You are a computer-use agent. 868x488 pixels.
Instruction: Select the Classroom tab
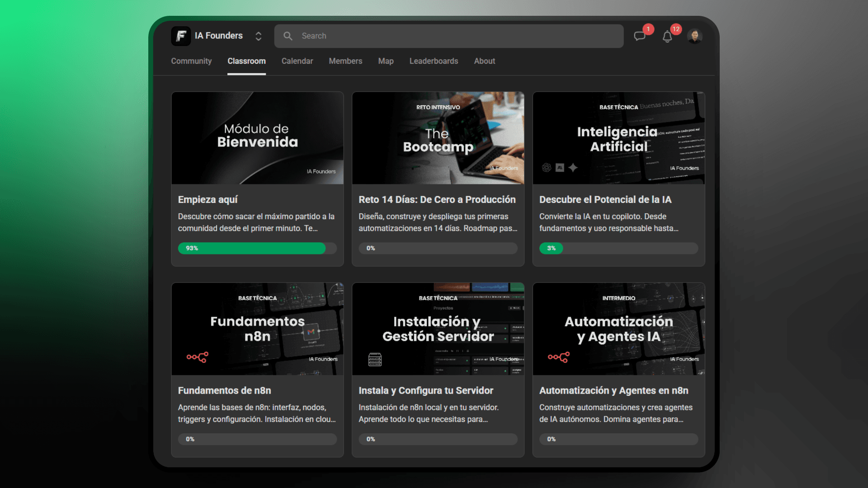pos(246,61)
